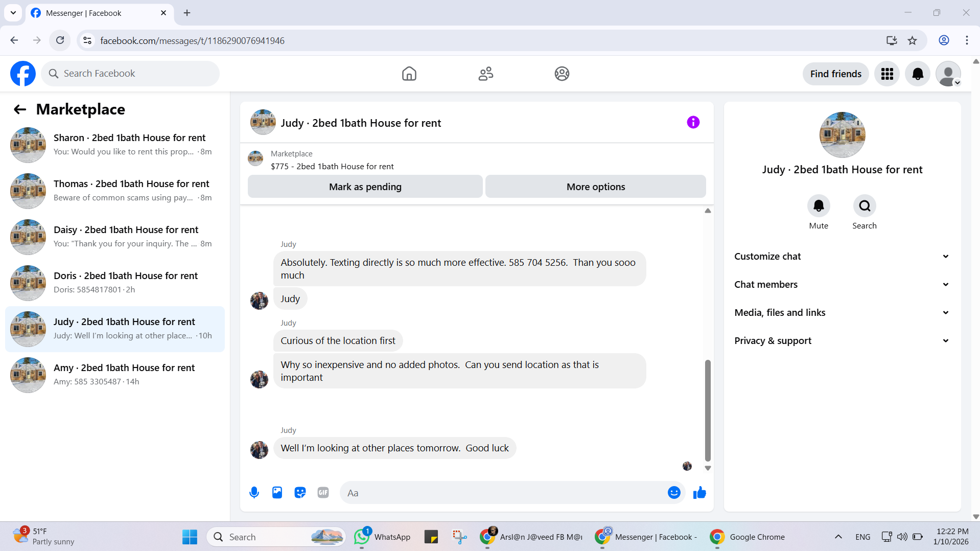Show hidden tray icons chevron
This screenshot has width=980, height=551.
pos(838,537)
